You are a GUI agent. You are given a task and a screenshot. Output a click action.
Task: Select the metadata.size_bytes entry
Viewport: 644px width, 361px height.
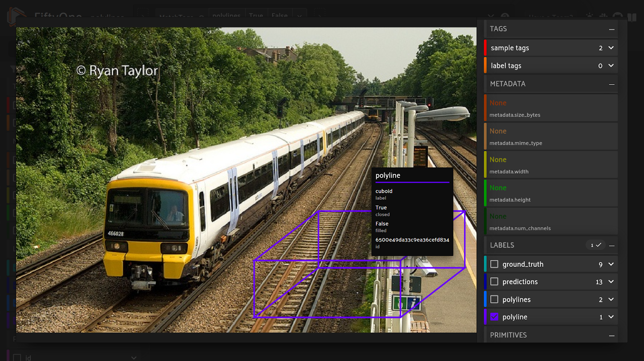[551, 108]
